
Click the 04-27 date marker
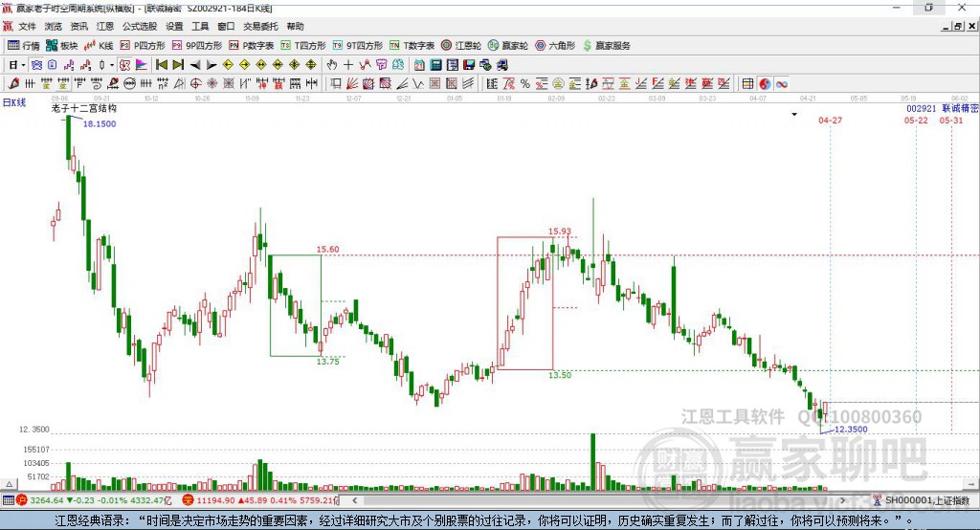(x=830, y=120)
